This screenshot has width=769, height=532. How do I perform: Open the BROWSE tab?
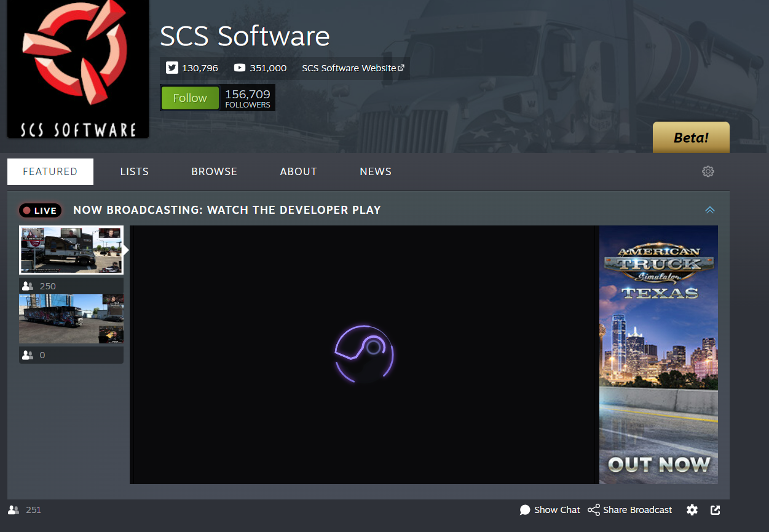(215, 171)
